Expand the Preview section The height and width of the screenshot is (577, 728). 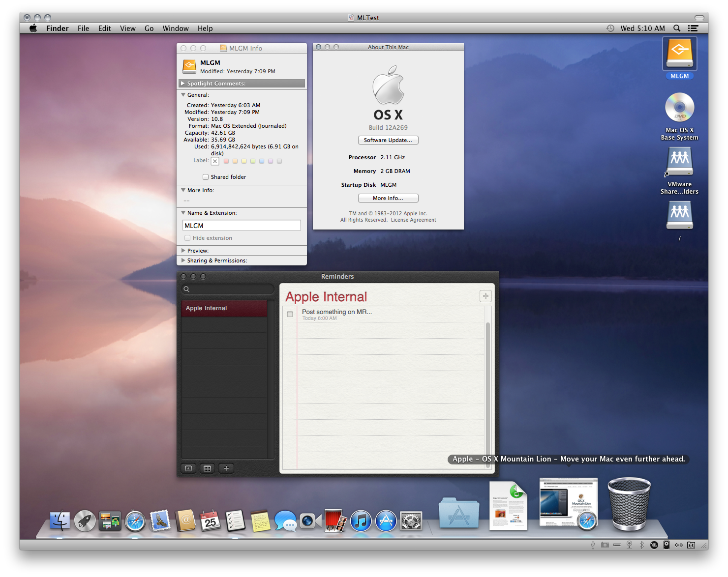183,251
